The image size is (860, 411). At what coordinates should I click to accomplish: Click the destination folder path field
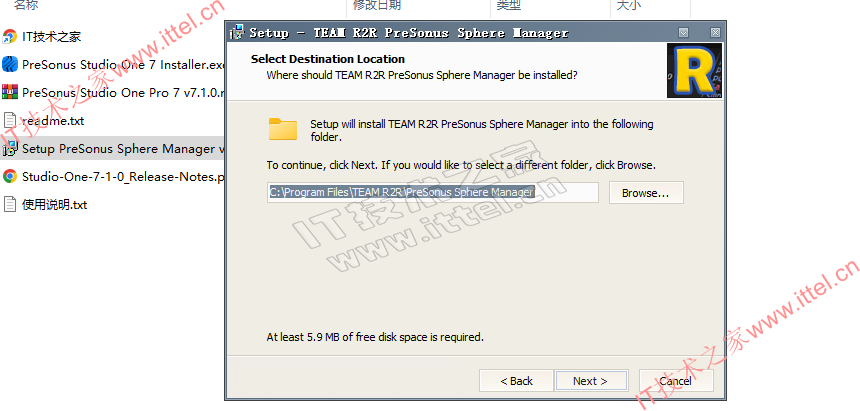click(433, 193)
